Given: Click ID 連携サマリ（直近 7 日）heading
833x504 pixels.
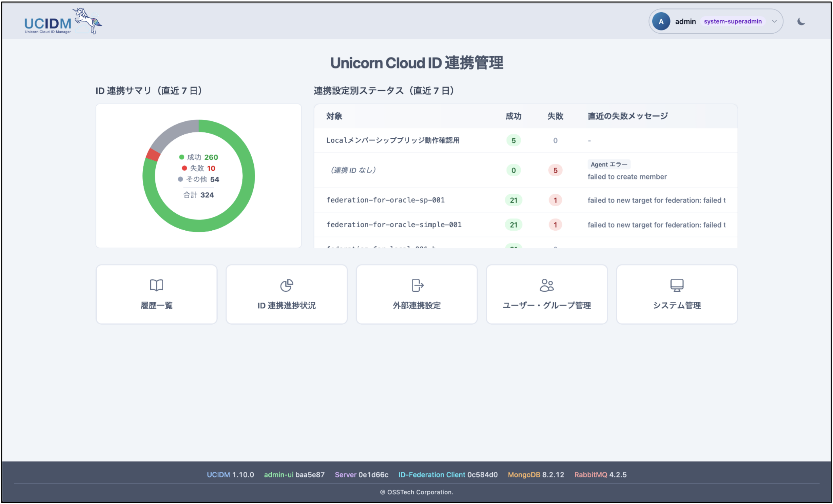Looking at the screenshot, I should tap(149, 91).
